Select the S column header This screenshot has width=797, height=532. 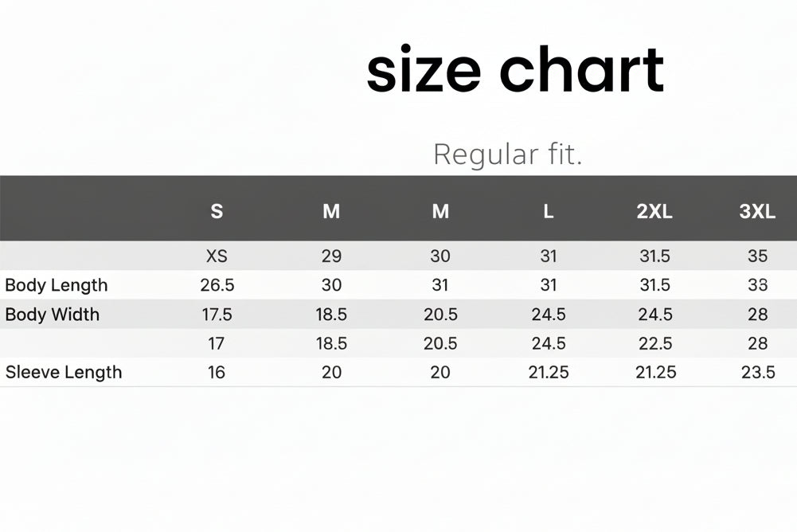tap(217, 211)
